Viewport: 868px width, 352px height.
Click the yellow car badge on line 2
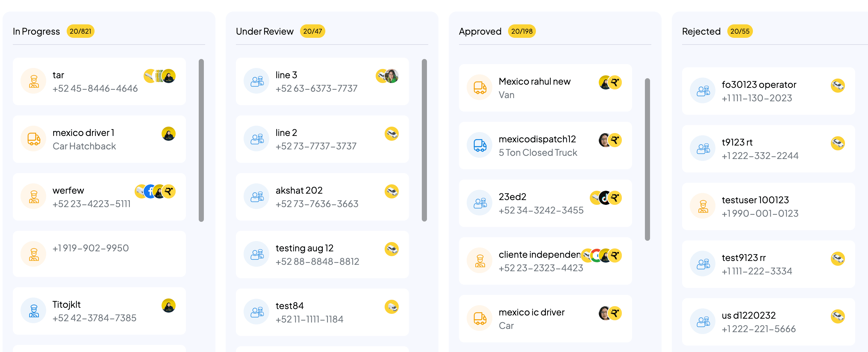coord(391,133)
